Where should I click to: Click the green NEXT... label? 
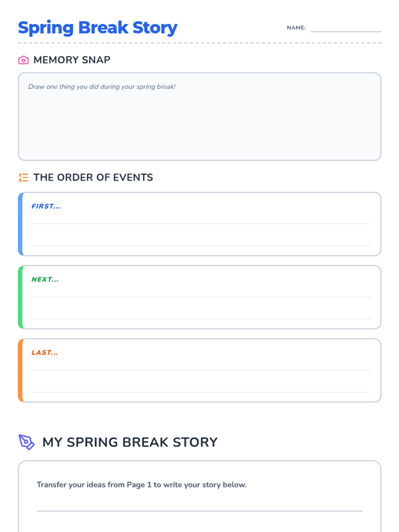45,280
